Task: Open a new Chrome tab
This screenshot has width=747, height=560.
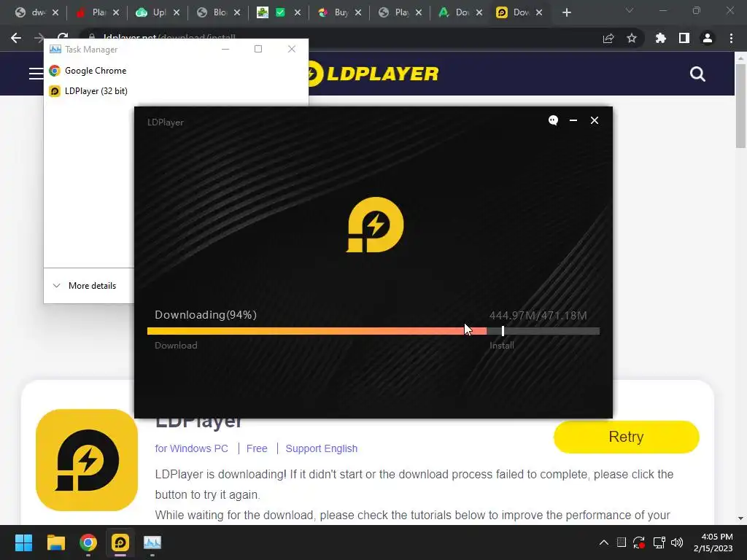Action: [566, 13]
